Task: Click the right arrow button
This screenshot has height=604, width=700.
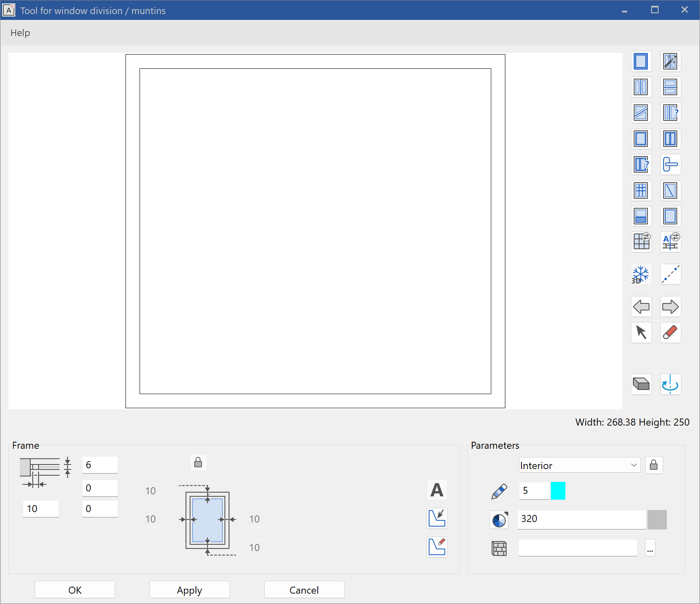Action: (671, 307)
